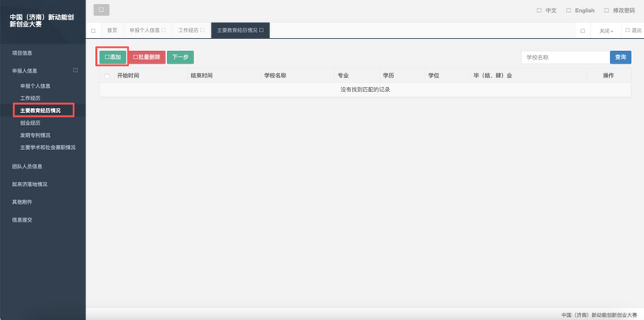Click the blue 查询 button

(x=621, y=57)
